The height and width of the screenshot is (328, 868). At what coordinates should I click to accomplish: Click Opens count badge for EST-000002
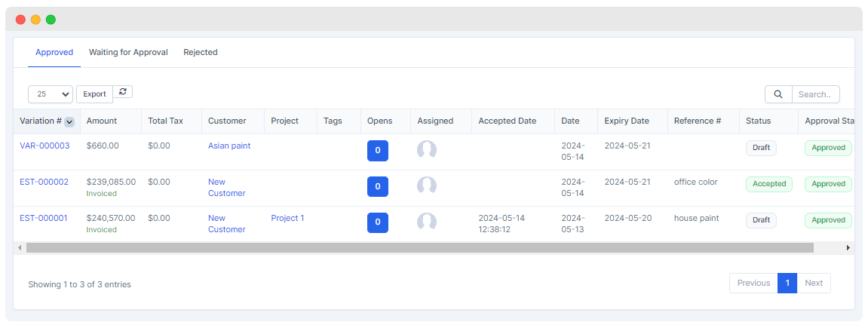(x=378, y=186)
